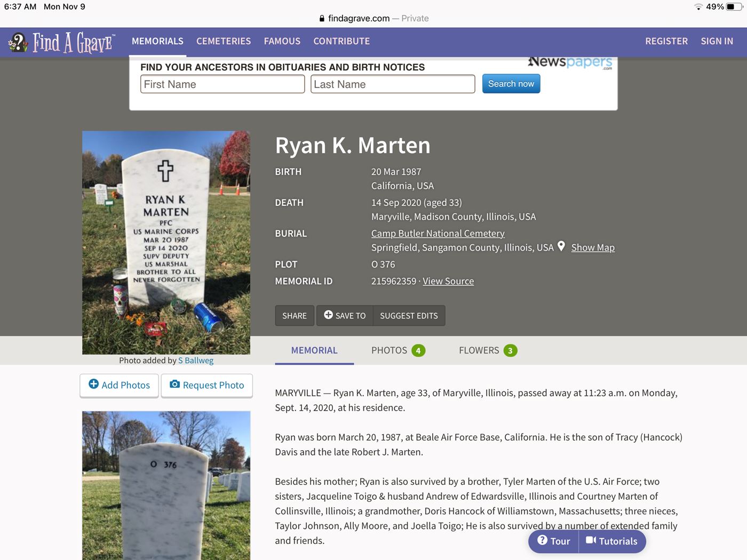Open the S Ballweg contributor link
Image resolution: width=747 pixels, height=560 pixels.
pos(196,361)
